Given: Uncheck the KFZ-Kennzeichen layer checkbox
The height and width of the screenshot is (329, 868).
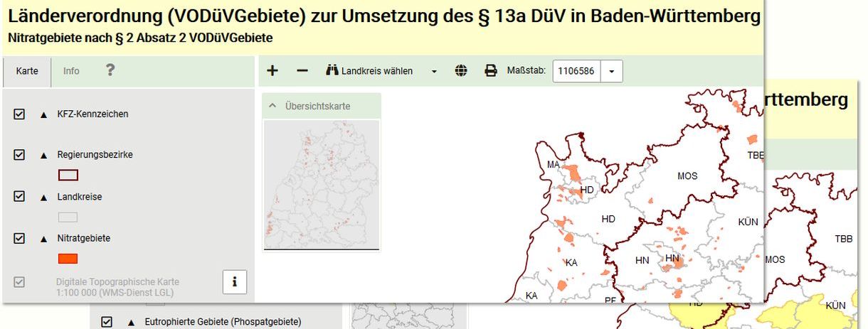Looking at the screenshot, I should (19, 114).
